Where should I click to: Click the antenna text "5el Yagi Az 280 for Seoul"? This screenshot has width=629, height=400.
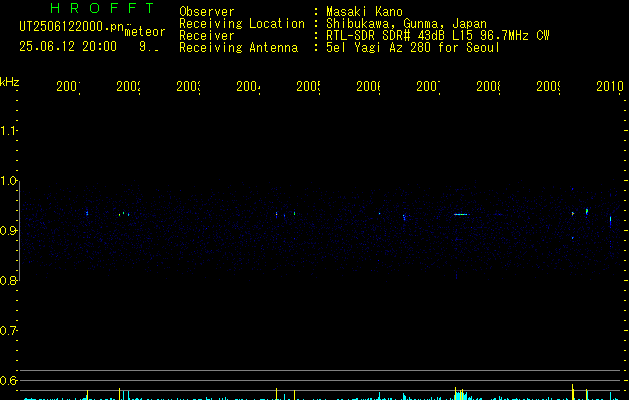point(413,48)
